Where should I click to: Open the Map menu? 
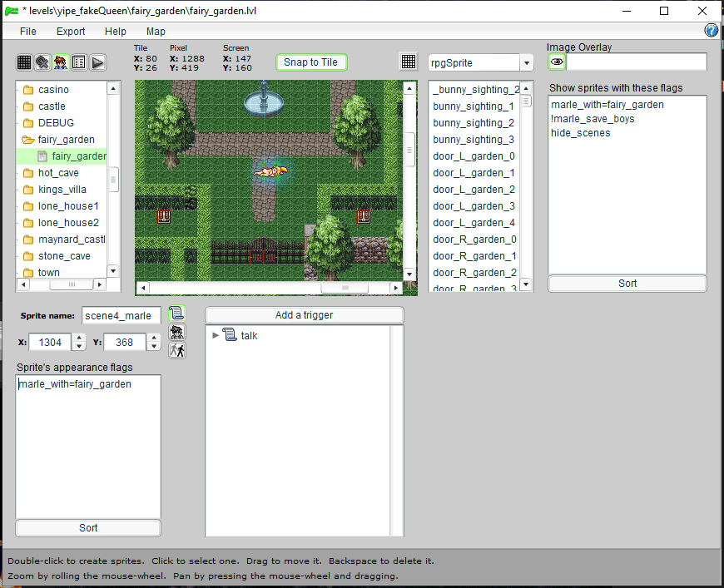156,32
